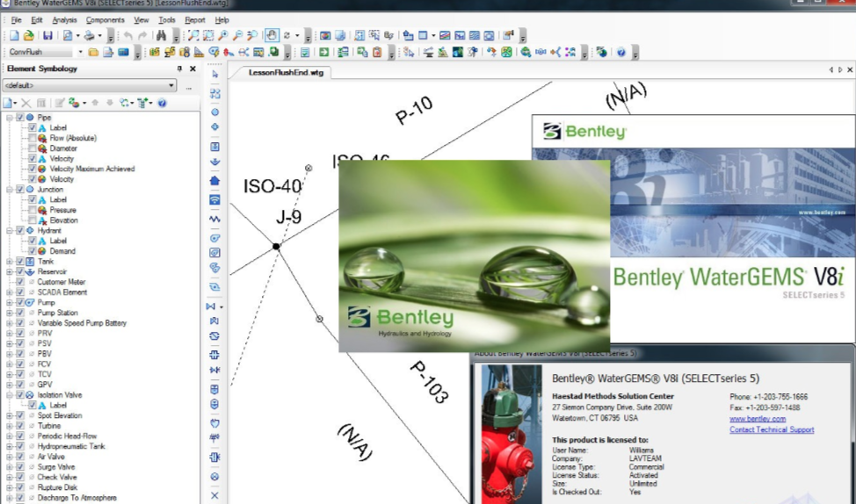Open the ConvFlush scenario dropdown

click(x=79, y=53)
